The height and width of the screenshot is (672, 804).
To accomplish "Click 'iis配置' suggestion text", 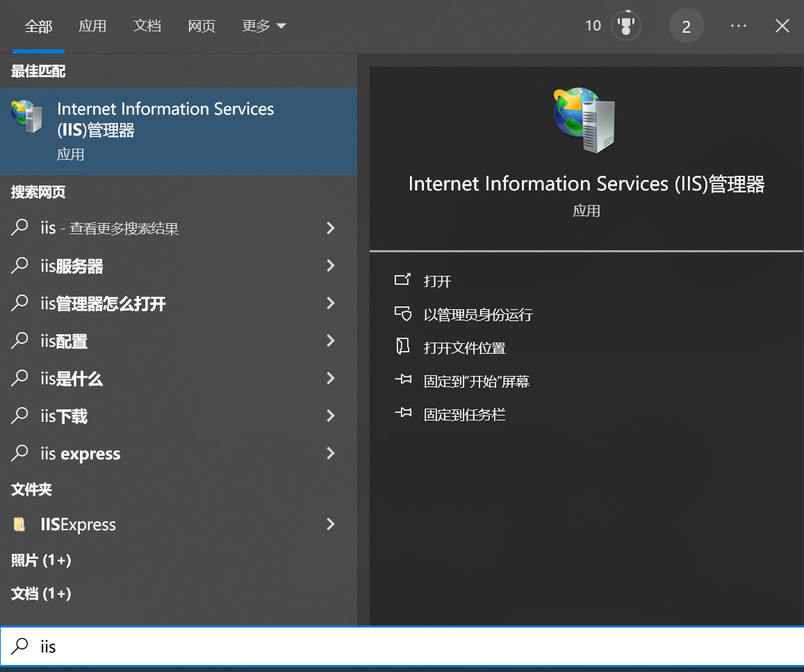I will [x=64, y=341].
